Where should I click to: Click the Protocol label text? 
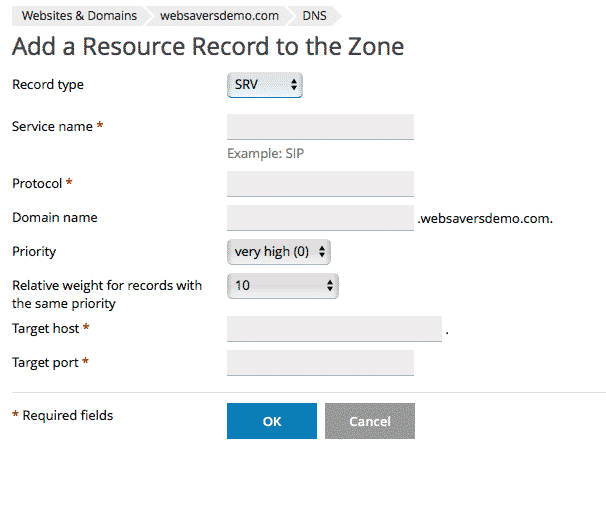click(x=37, y=184)
